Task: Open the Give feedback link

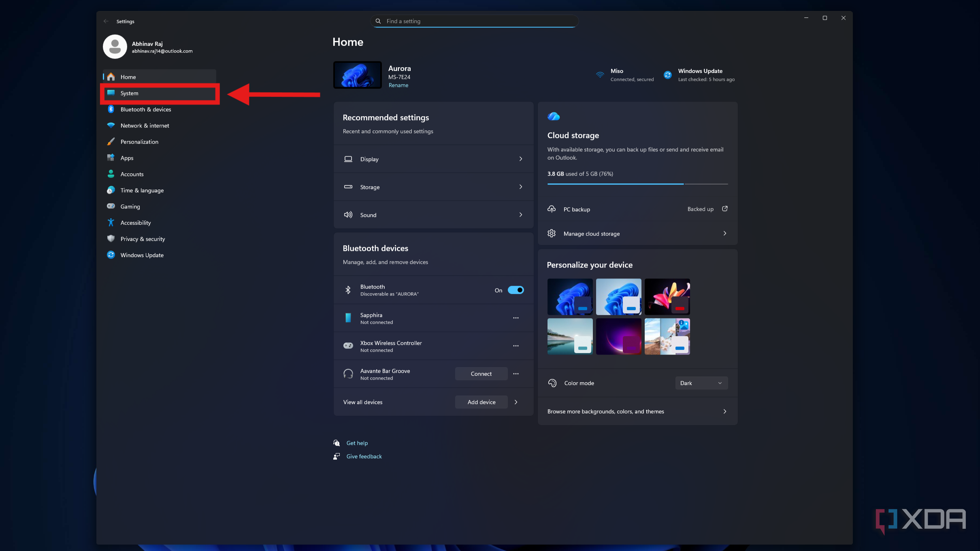Action: (364, 456)
